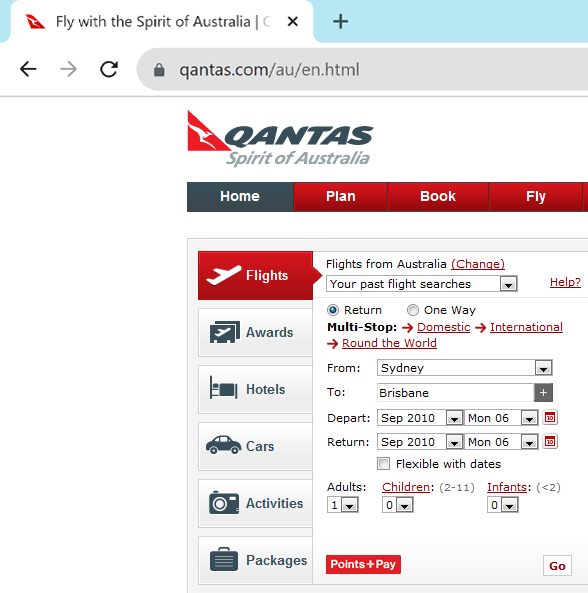Open the Plan navigation menu
The image size is (588, 593).
tap(341, 197)
